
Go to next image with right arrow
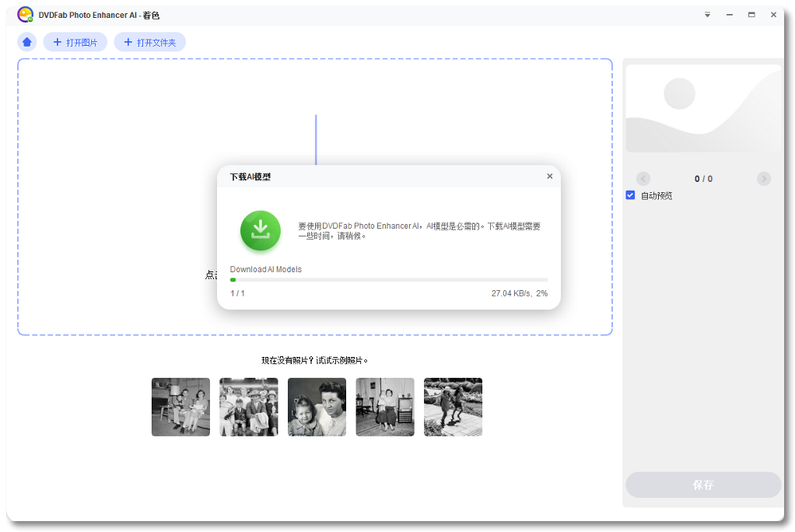[x=764, y=179]
